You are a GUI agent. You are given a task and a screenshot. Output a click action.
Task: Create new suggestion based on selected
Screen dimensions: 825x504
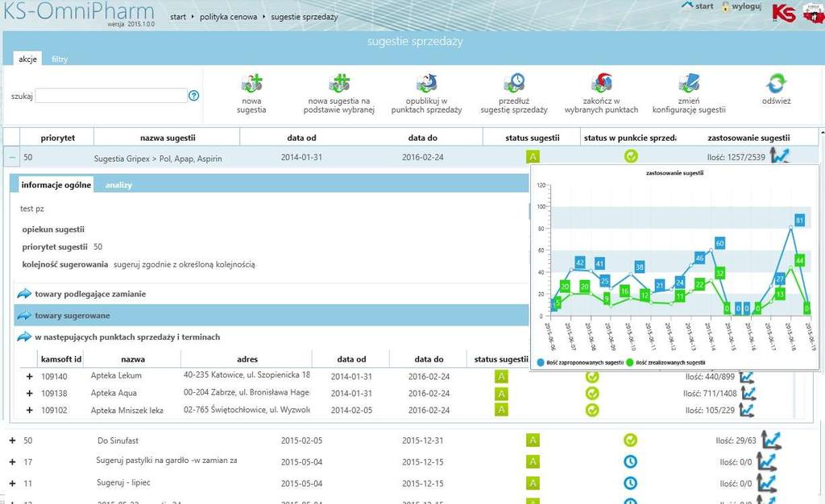pyautogui.click(x=339, y=83)
